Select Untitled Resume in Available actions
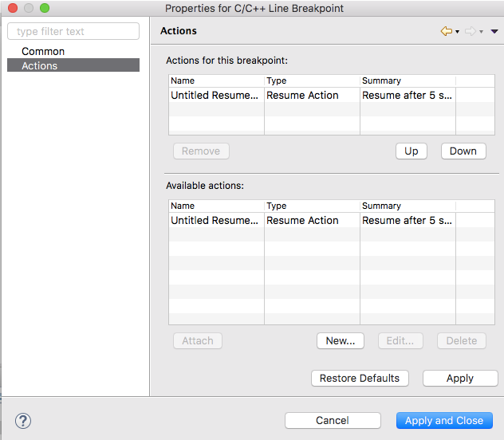This screenshot has width=504, height=440. point(215,220)
